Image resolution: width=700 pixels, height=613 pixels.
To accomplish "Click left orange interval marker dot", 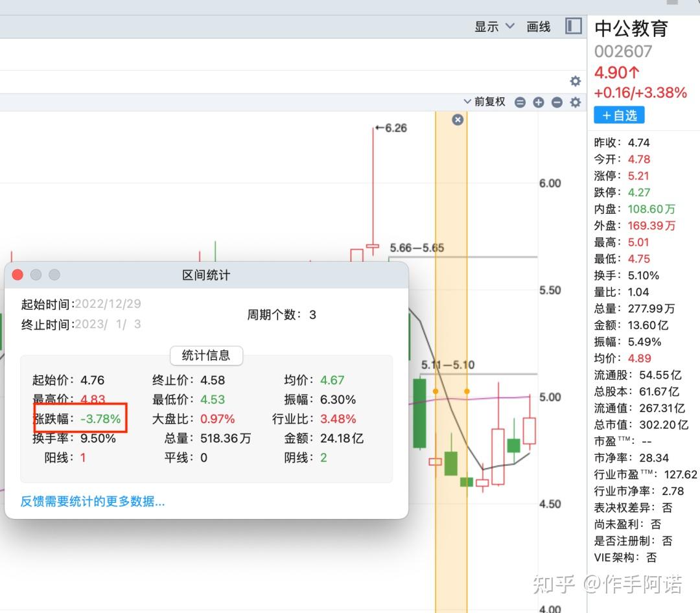I will point(436,391).
